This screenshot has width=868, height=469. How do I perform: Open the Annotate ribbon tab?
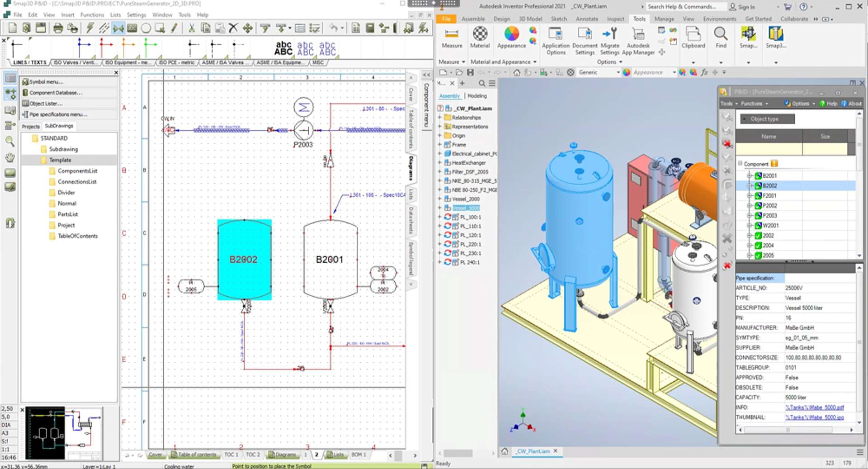point(586,19)
